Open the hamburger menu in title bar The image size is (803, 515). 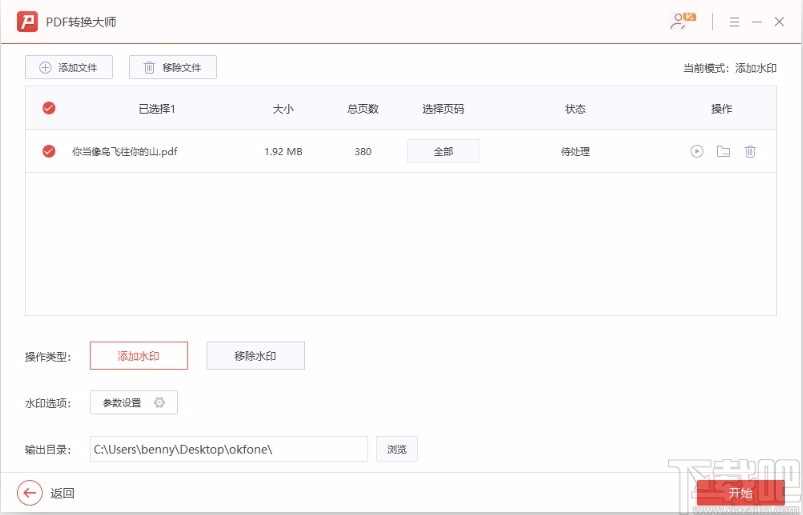[x=734, y=21]
